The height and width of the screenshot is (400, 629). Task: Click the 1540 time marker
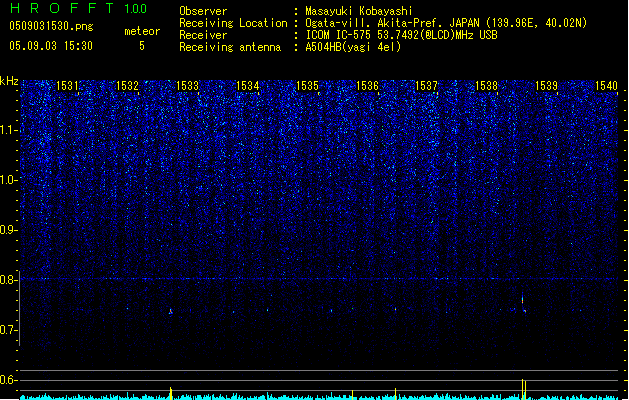point(606,86)
